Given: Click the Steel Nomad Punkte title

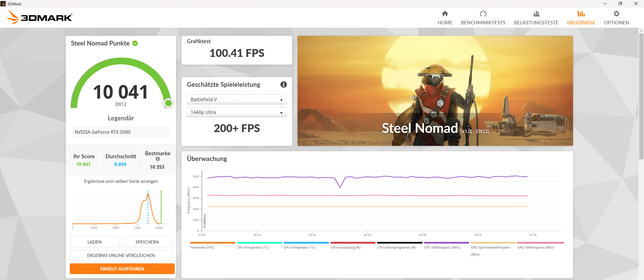Looking at the screenshot, I should (x=100, y=43).
